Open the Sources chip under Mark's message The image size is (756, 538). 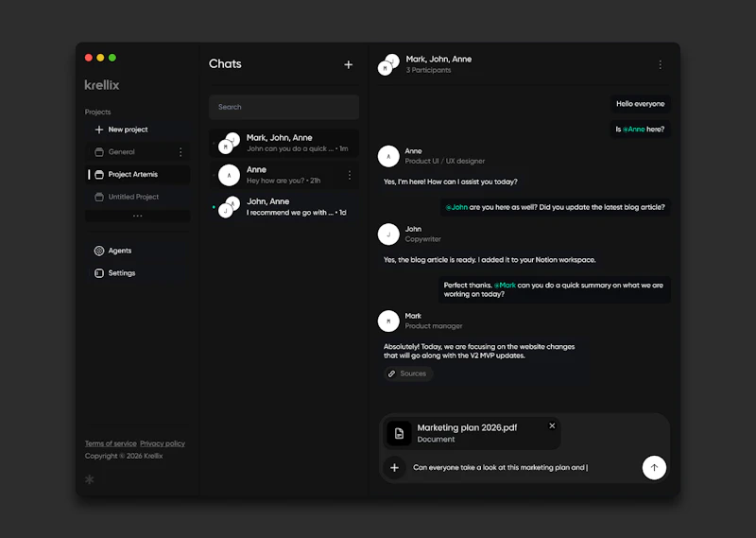(x=408, y=373)
